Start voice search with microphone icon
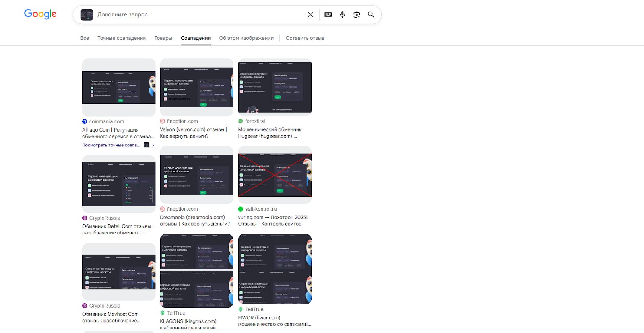This screenshot has height=333, width=644. coord(342,15)
